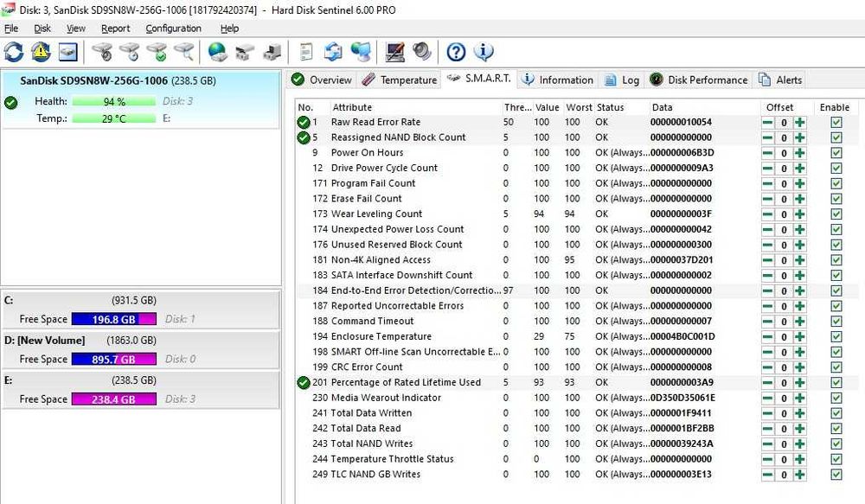
Task: Click the speaker sound toolbar icon
Action: point(422,52)
